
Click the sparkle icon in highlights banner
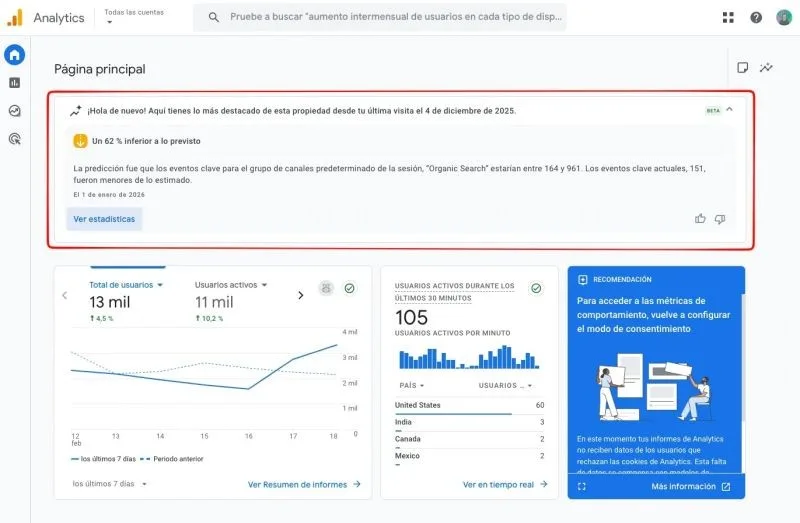(76, 110)
